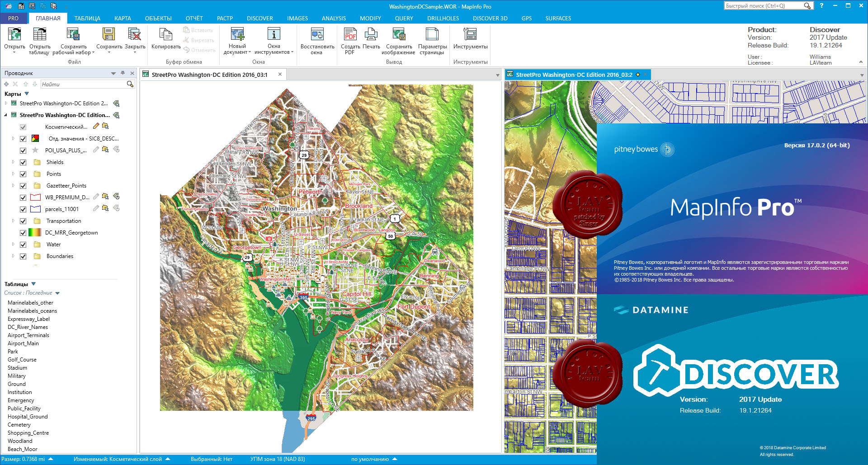Image resolution: width=868 pixels, height=465 pixels.
Task: Click the Печать printer icon
Action: pos(371,34)
